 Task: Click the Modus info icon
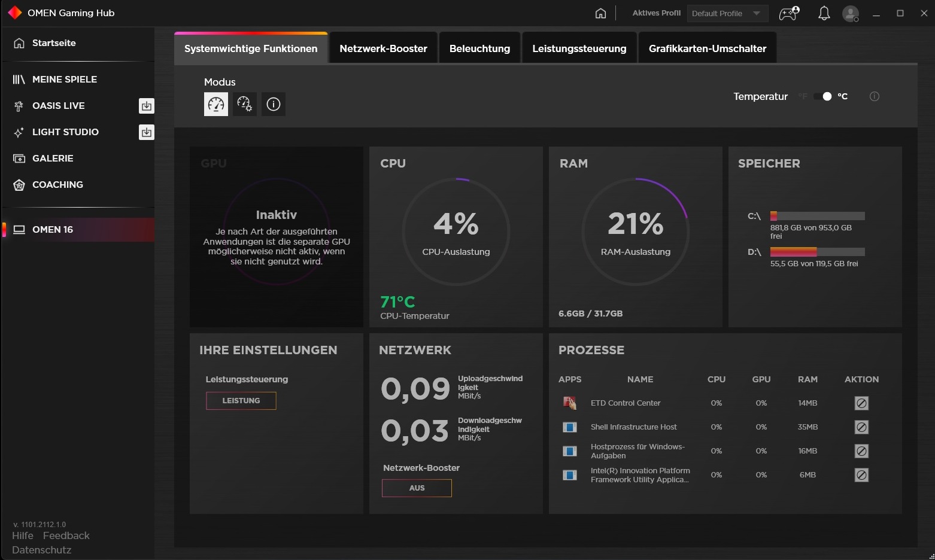pos(274,104)
